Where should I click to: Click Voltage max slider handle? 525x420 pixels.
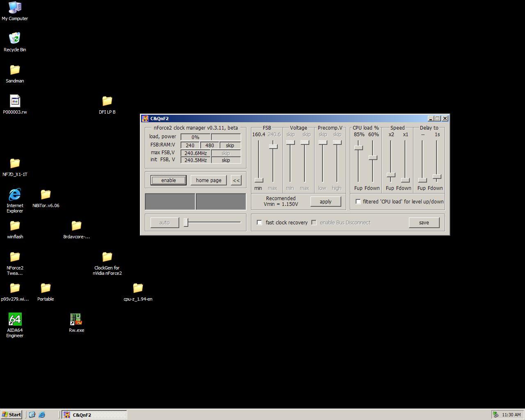305,142
